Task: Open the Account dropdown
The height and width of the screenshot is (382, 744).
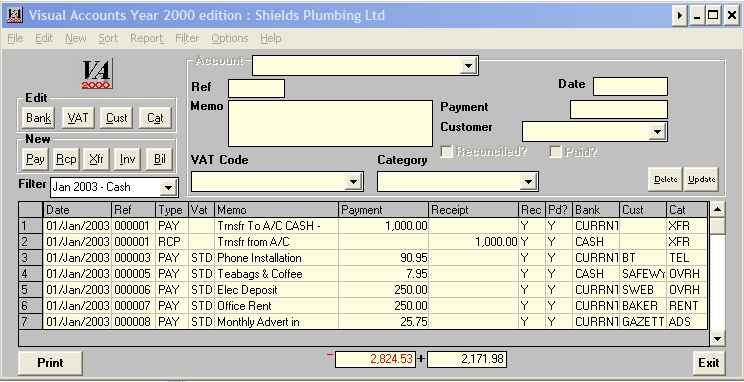Action: [x=468, y=66]
